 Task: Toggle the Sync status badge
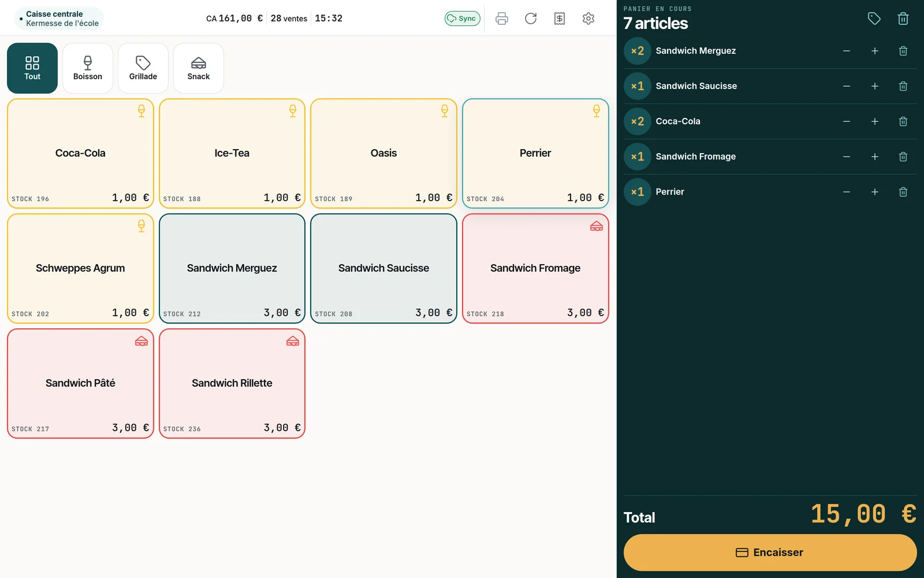(463, 18)
